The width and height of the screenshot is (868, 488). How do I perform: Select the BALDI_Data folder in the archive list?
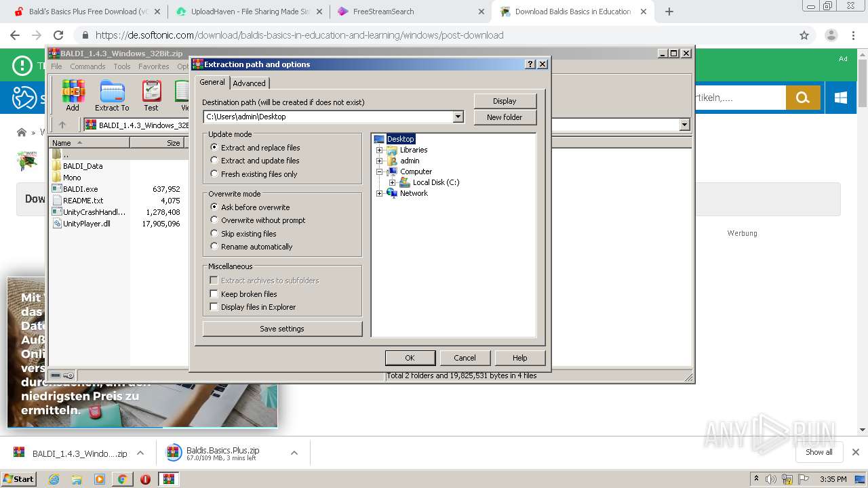(x=83, y=166)
